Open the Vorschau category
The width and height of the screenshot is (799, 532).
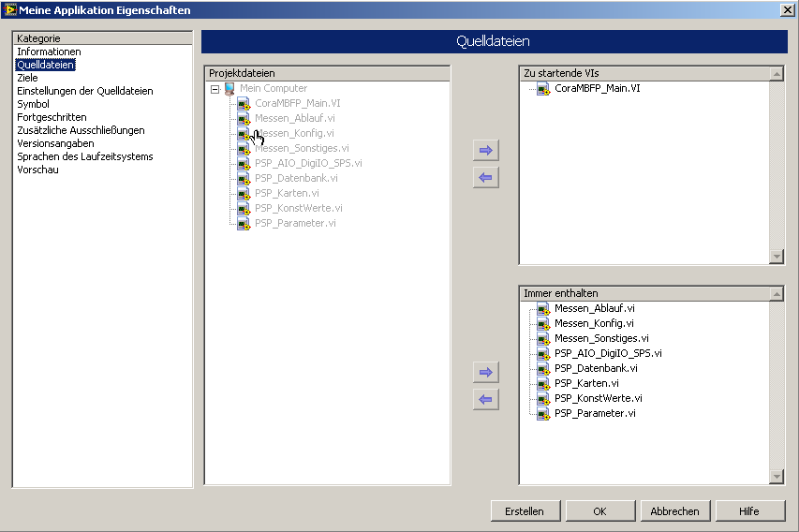coord(37,170)
